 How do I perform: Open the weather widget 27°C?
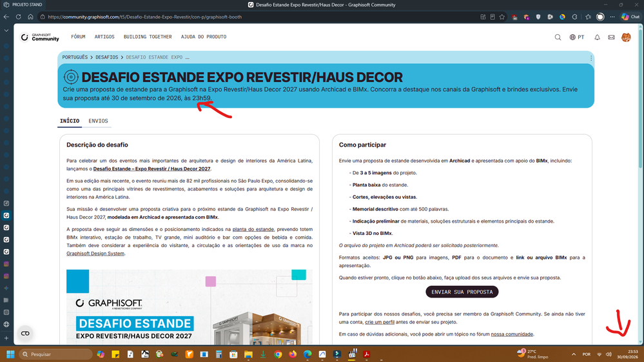pyautogui.click(x=532, y=354)
